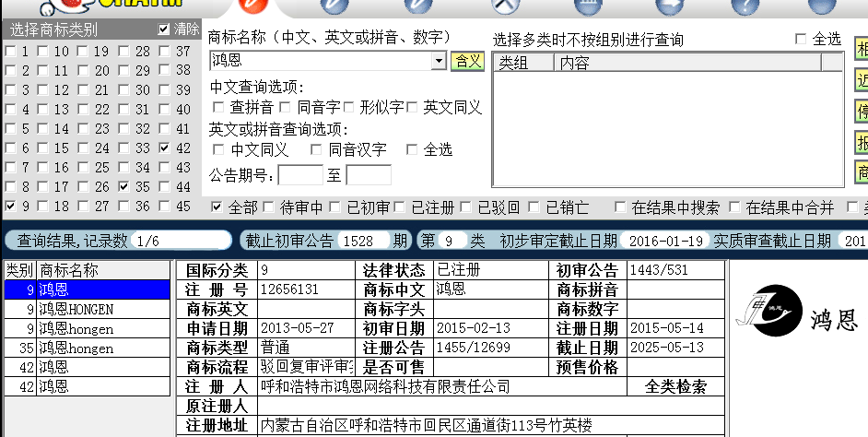Click registrant 呼和浩特市鸿恩网络科技有限责任公司
Image resolution: width=868 pixels, height=437 pixels.
385,386
